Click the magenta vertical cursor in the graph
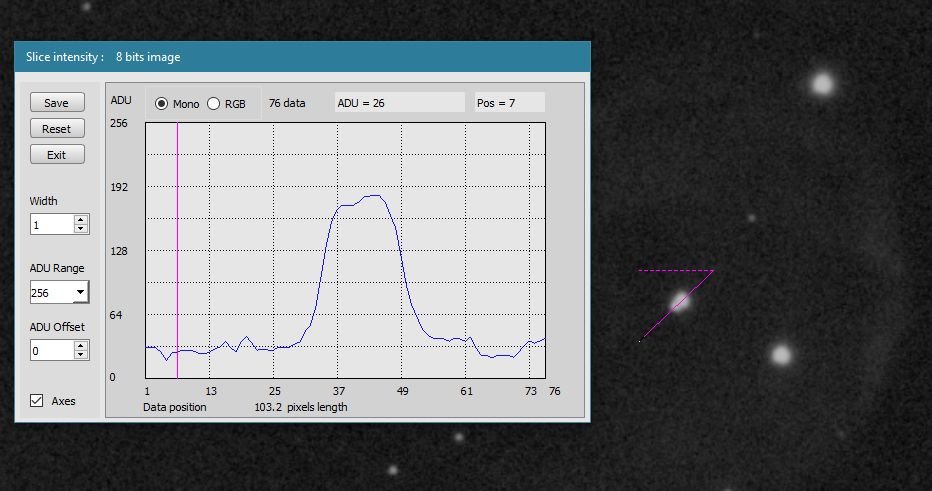Image resolution: width=932 pixels, height=491 pixels. click(x=177, y=250)
